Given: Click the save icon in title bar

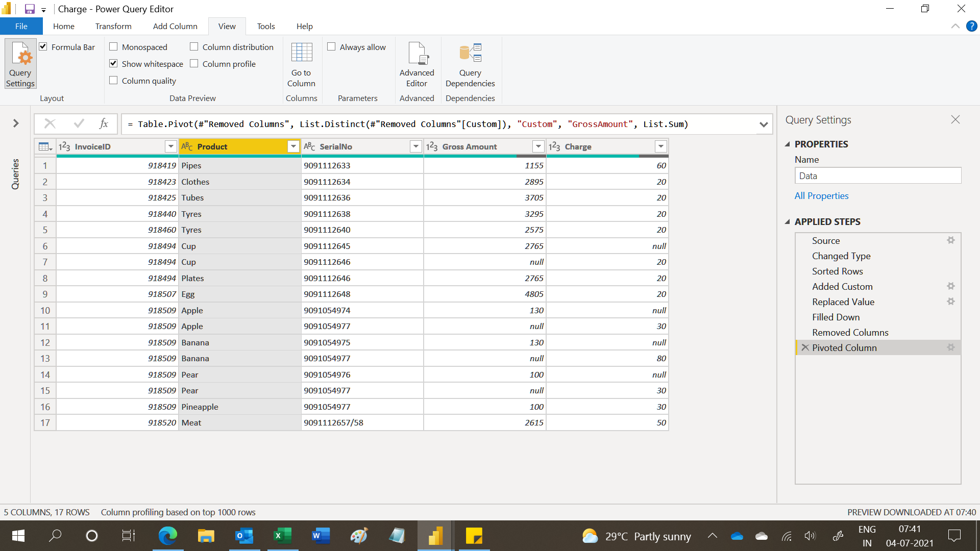Looking at the screenshot, I should click(30, 9).
